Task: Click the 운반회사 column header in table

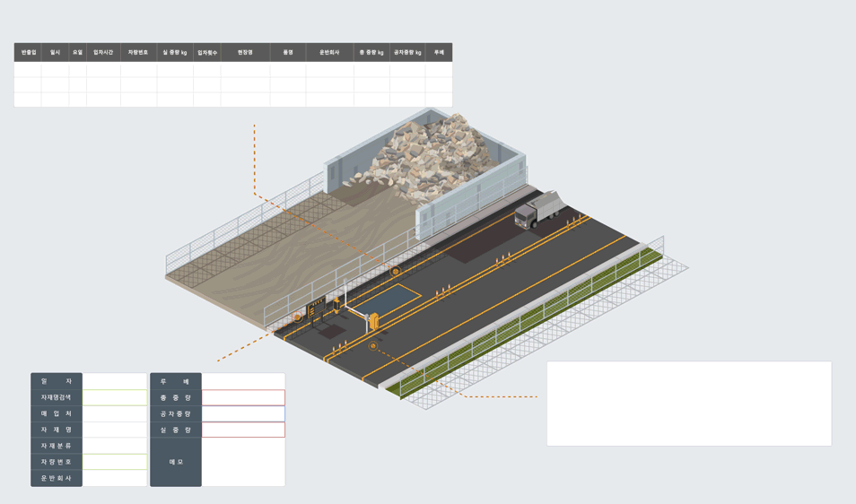Action: pos(329,53)
